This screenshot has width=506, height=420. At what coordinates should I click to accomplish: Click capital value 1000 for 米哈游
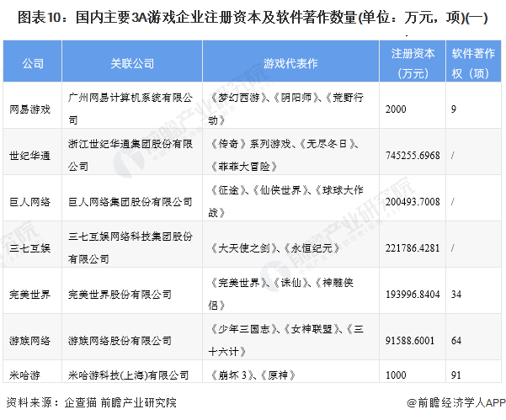click(x=413, y=372)
